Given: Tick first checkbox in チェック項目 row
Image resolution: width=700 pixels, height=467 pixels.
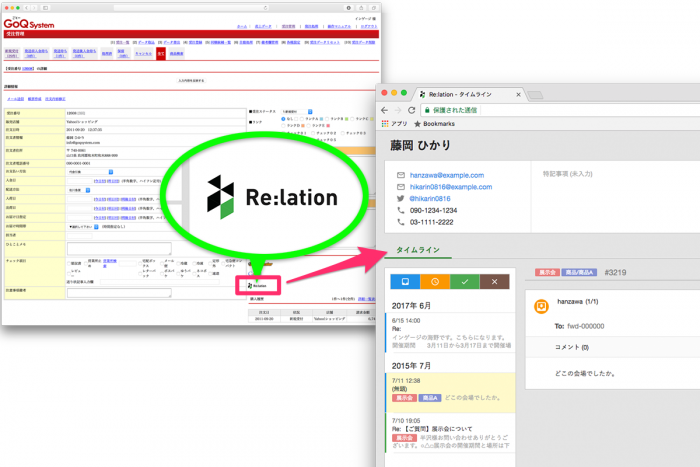Looking at the screenshot, I should click(69, 263).
